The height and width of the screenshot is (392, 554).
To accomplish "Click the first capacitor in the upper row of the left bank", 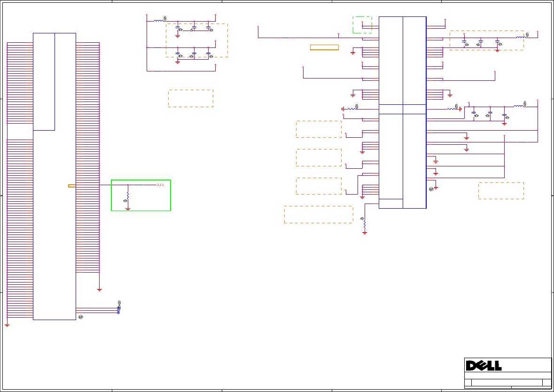I will point(177,27).
